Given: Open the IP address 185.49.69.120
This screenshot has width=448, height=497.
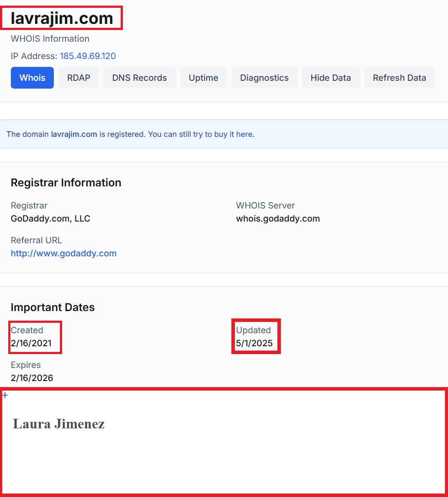Looking at the screenshot, I should pyautogui.click(x=88, y=56).
